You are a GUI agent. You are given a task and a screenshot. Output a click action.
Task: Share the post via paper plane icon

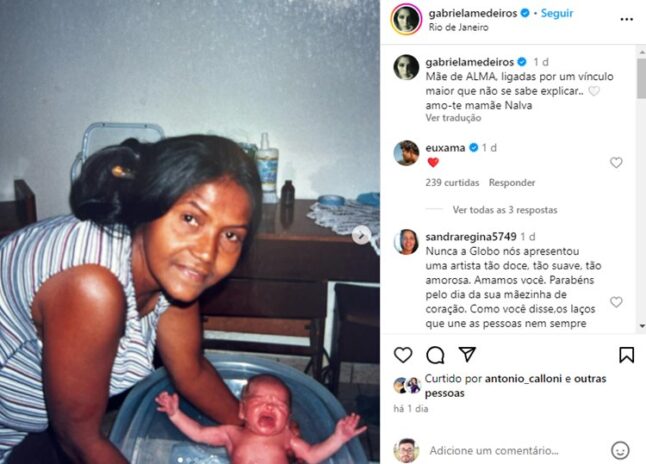pos(467,354)
